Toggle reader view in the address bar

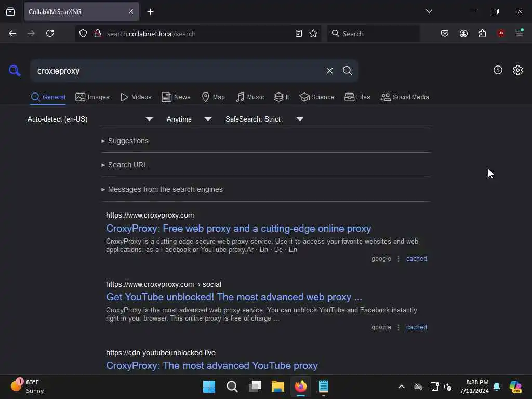click(299, 33)
